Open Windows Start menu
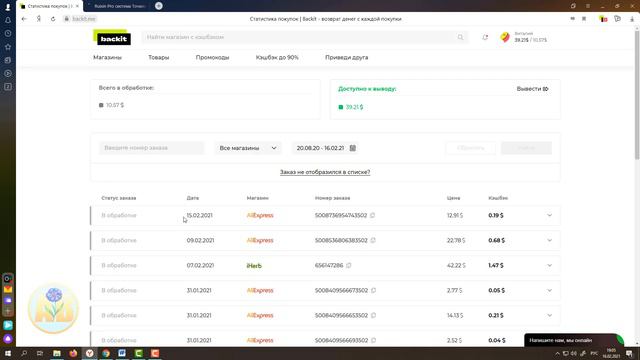The width and height of the screenshot is (640, 360). click(8, 353)
